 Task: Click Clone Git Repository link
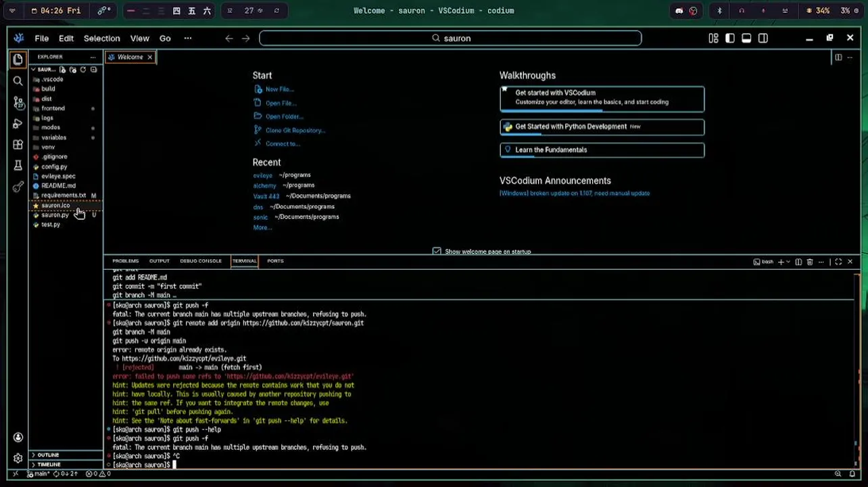[295, 130]
